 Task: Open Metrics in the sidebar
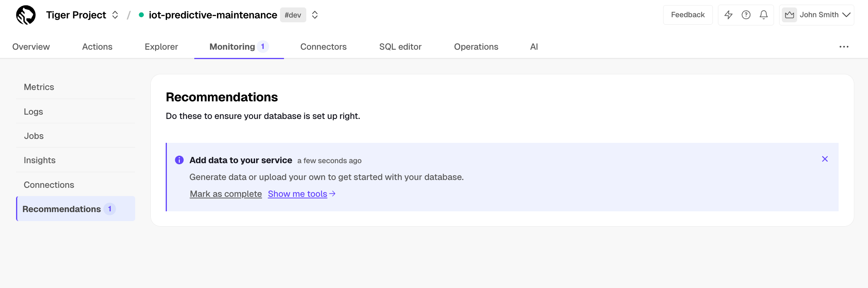(39, 87)
